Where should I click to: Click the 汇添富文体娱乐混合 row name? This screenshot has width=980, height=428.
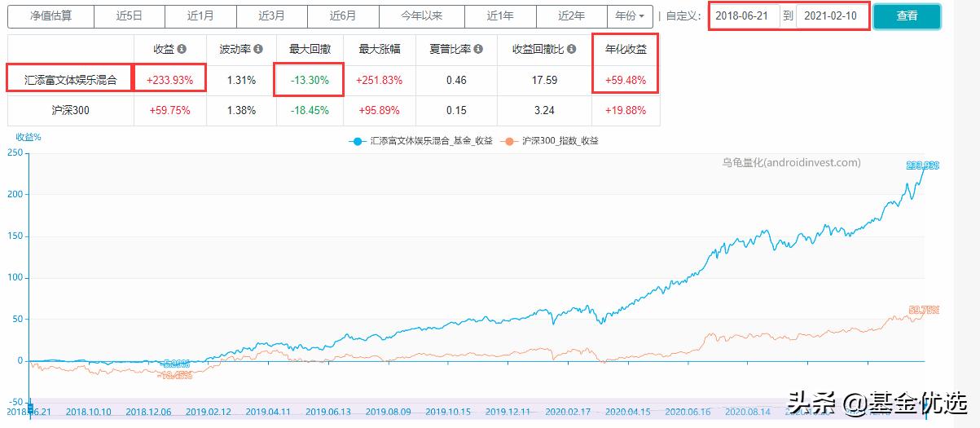tap(71, 80)
